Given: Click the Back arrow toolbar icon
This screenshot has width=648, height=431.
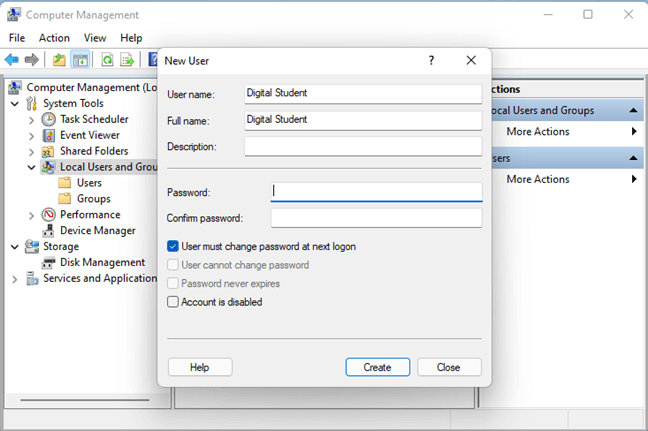Looking at the screenshot, I should pos(12,60).
